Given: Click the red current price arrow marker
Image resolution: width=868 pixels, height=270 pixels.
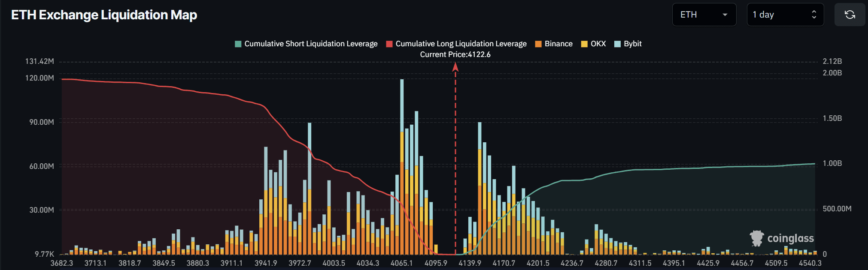Looking at the screenshot, I should 455,67.
